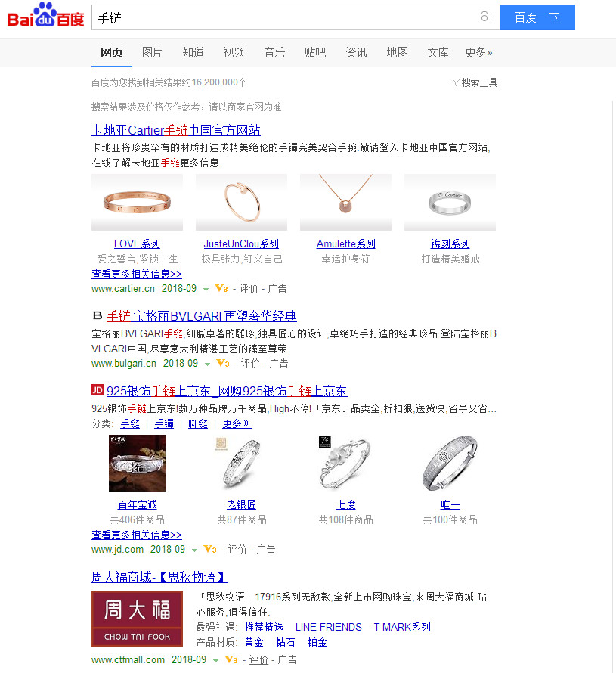Open the 镌刻系列 link
Viewport: 616px width, 673px height.
(x=450, y=243)
